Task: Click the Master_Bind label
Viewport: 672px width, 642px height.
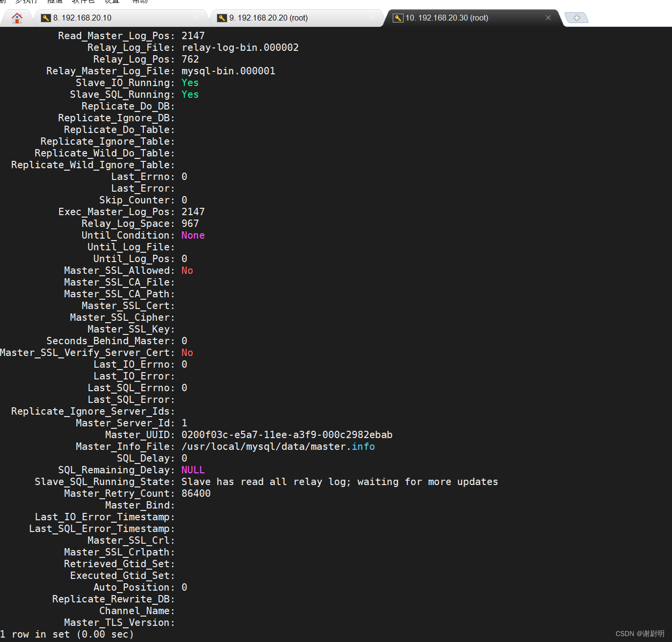Action: pos(140,505)
